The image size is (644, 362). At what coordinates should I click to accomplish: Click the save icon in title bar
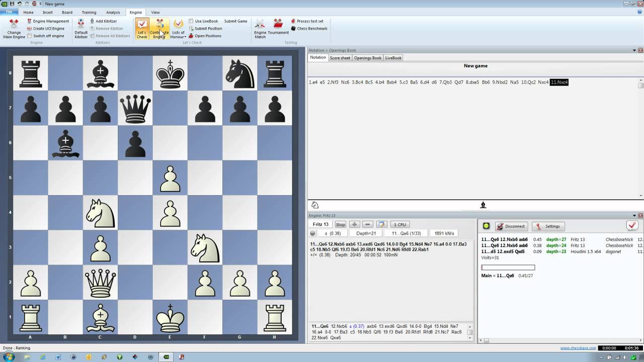(12, 4)
